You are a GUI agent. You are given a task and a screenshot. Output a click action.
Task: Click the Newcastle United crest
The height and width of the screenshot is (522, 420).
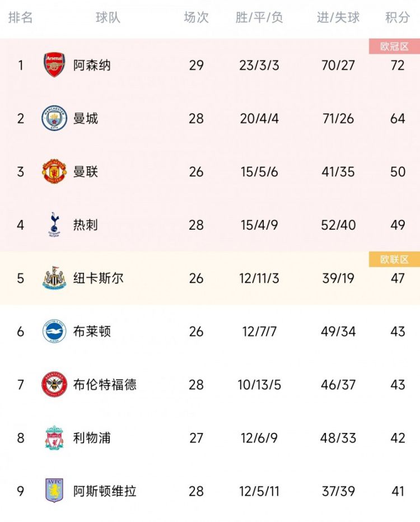(x=55, y=278)
